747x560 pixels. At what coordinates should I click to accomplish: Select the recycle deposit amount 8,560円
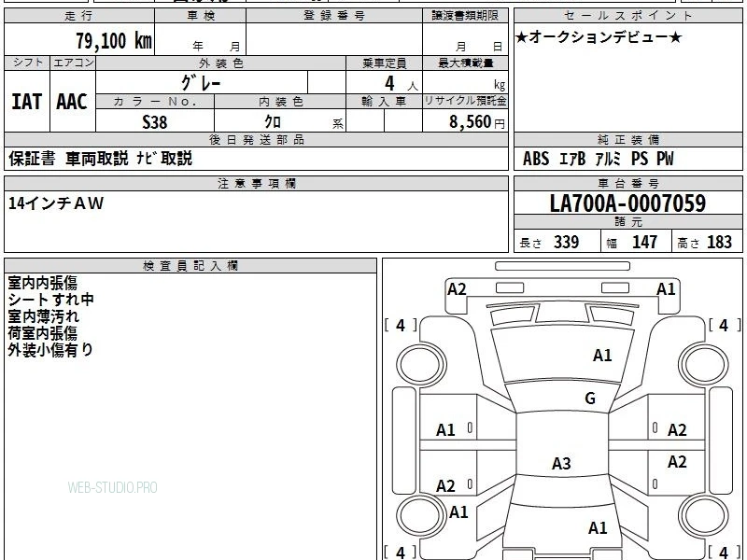[x=477, y=122]
